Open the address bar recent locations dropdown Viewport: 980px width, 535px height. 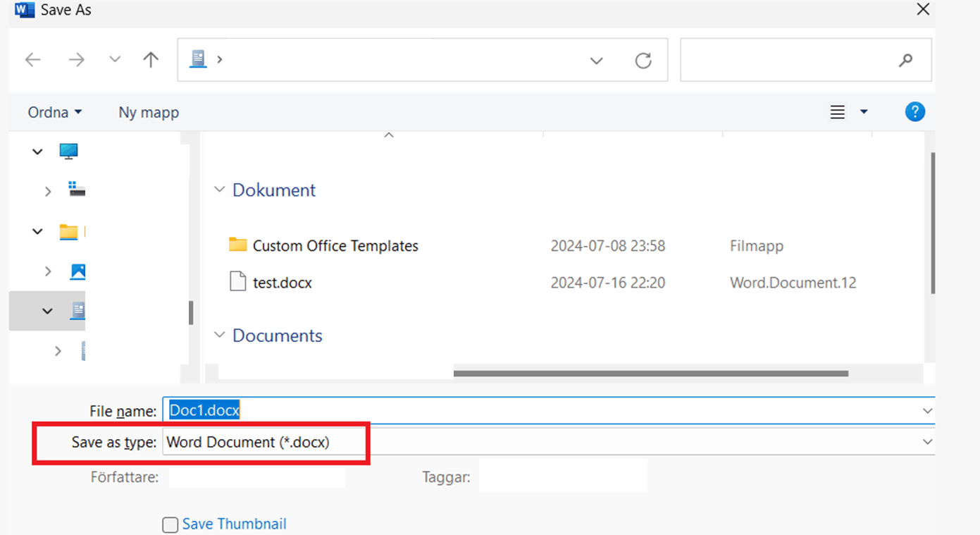[x=596, y=60]
